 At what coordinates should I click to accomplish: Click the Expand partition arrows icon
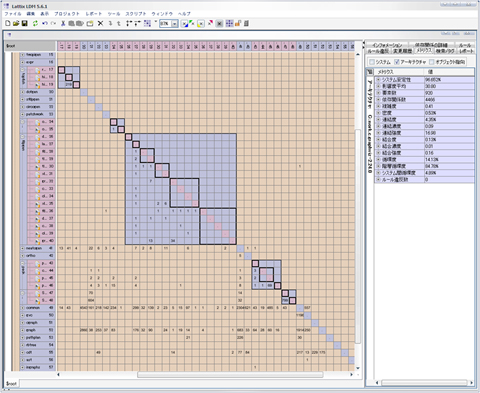pyautogui.click(x=129, y=23)
